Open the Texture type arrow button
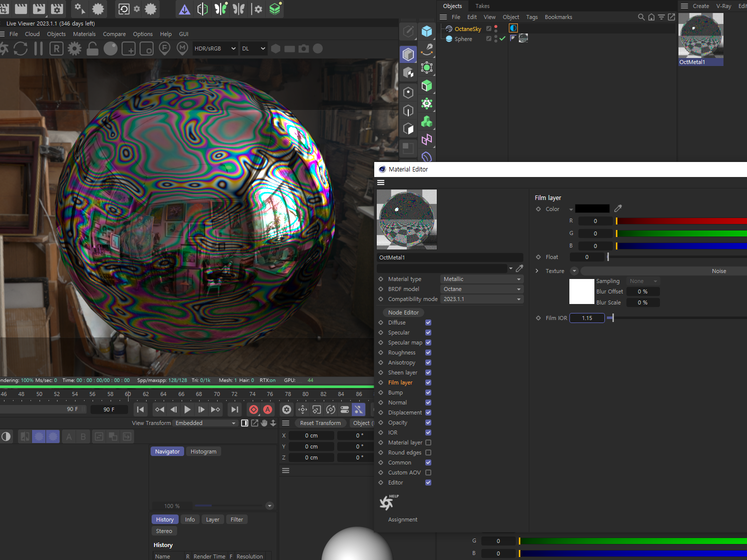This screenshot has height=560, width=747. 574,271
